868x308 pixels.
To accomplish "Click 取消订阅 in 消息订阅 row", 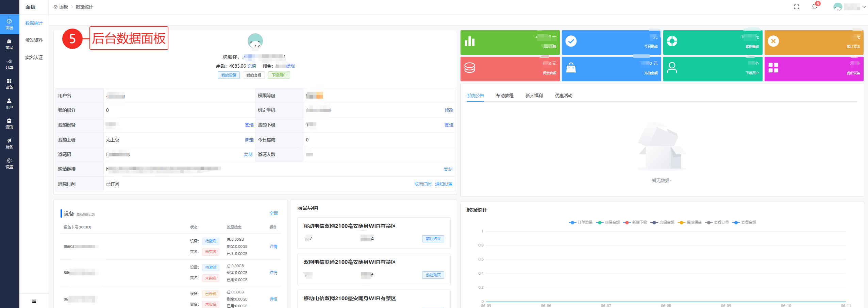I will [423, 184].
